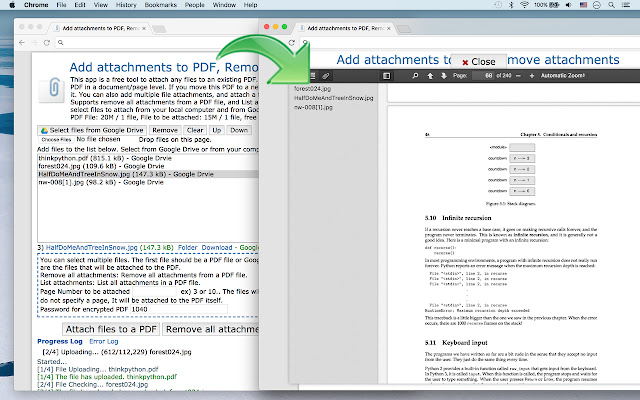Screen dimensions: 640x400
Task: Click the Time Machine menu bar icon
Action: (x=498, y=5)
